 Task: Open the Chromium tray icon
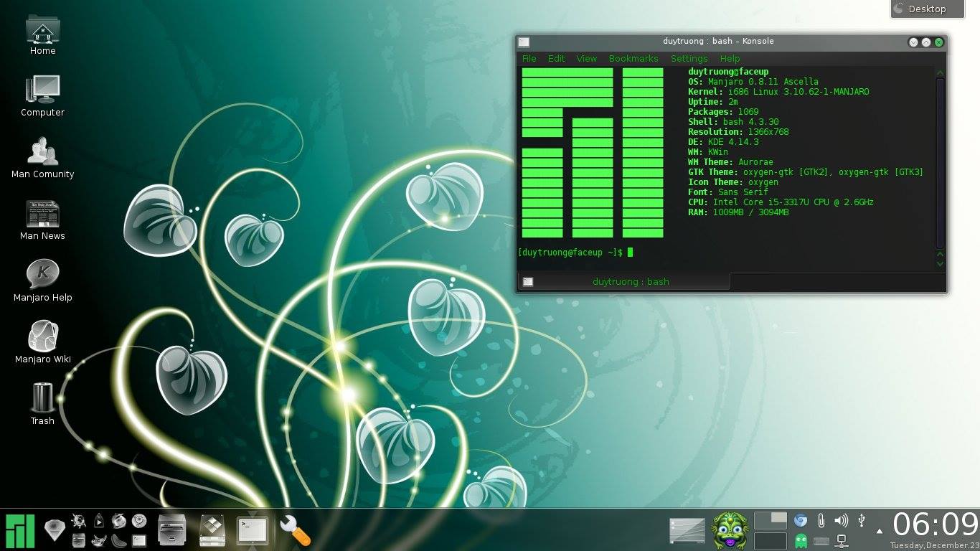click(x=801, y=520)
